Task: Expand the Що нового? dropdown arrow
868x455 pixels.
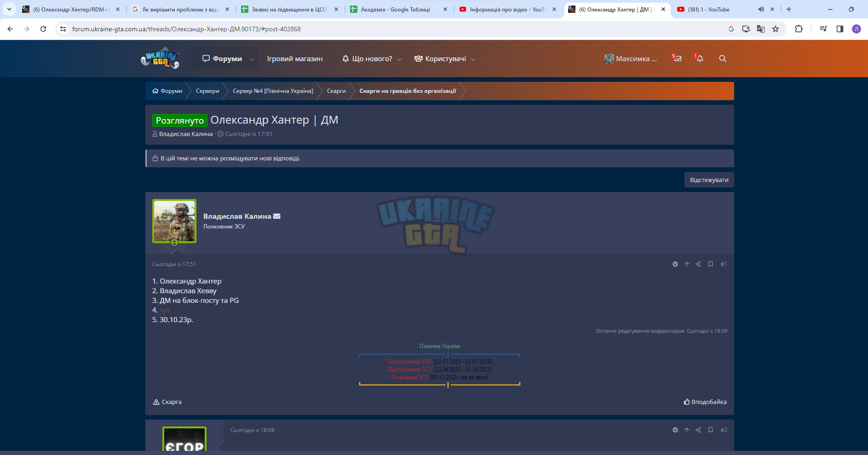Action: pos(399,59)
